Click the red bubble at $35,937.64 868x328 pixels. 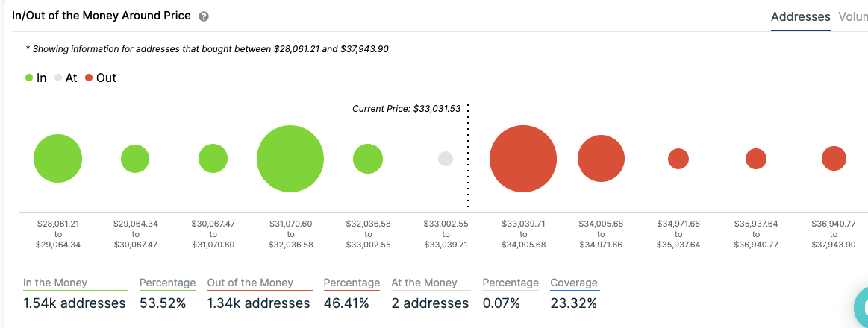click(756, 159)
